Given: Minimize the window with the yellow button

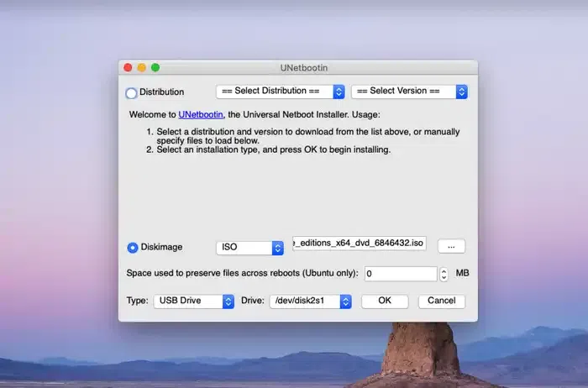Looking at the screenshot, I should (x=142, y=67).
